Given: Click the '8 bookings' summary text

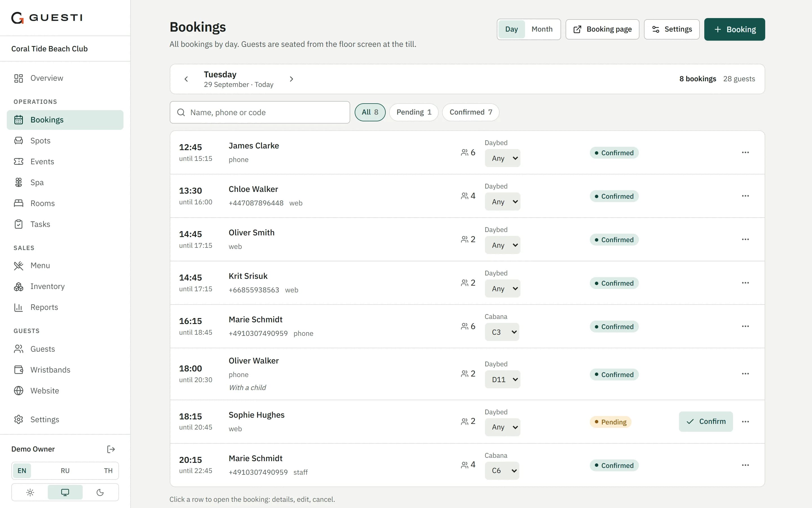Looking at the screenshot, I should coord(698,79).
